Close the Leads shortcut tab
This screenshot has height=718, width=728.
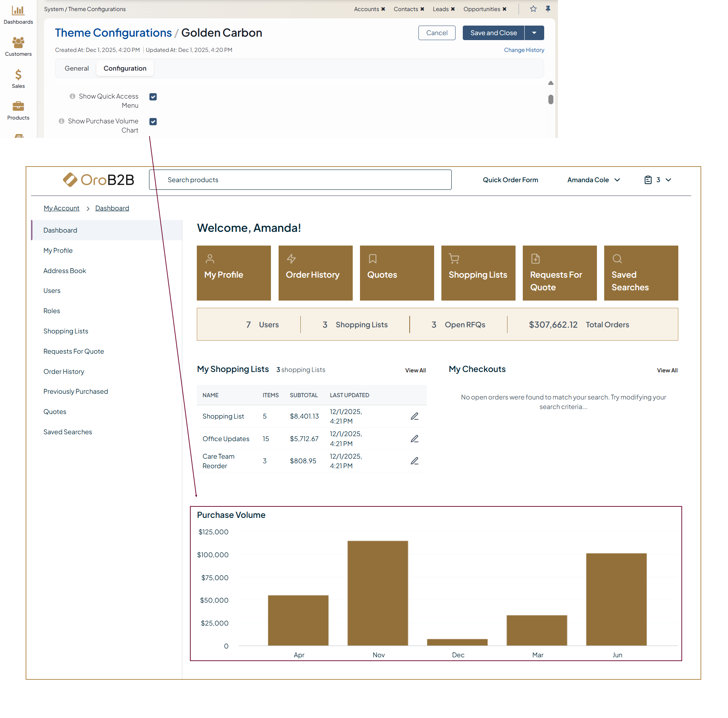(453, 9)
